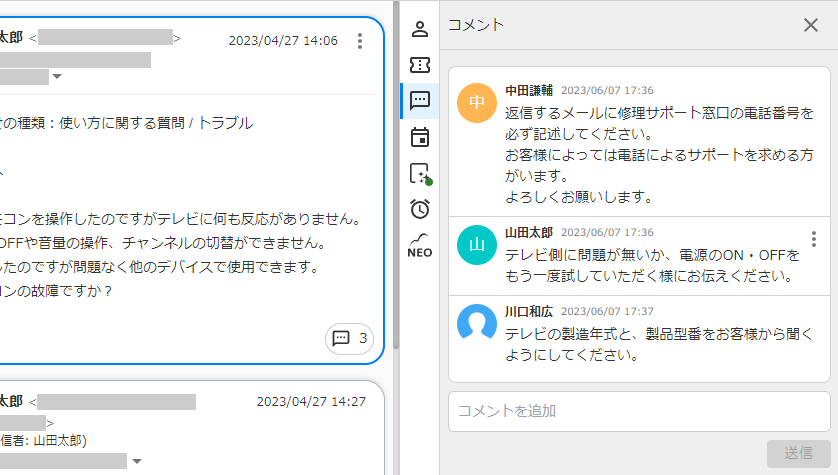This screenshot has height=475, width=838.
Task: Click the message list vertical scrollbar
Action: [x=396, y=175]
